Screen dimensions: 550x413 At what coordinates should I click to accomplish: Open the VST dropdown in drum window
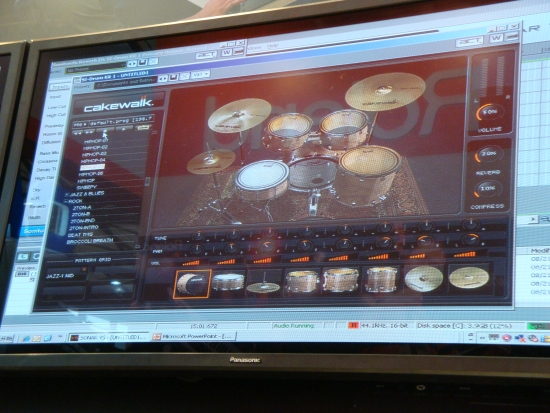[x=201, y=74]
